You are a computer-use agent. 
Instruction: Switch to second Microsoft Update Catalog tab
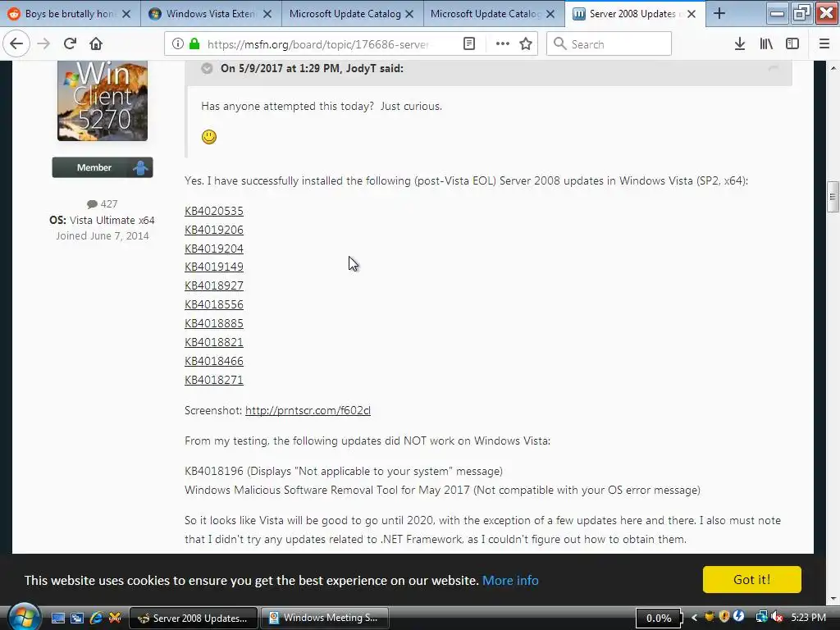point(493,13)
